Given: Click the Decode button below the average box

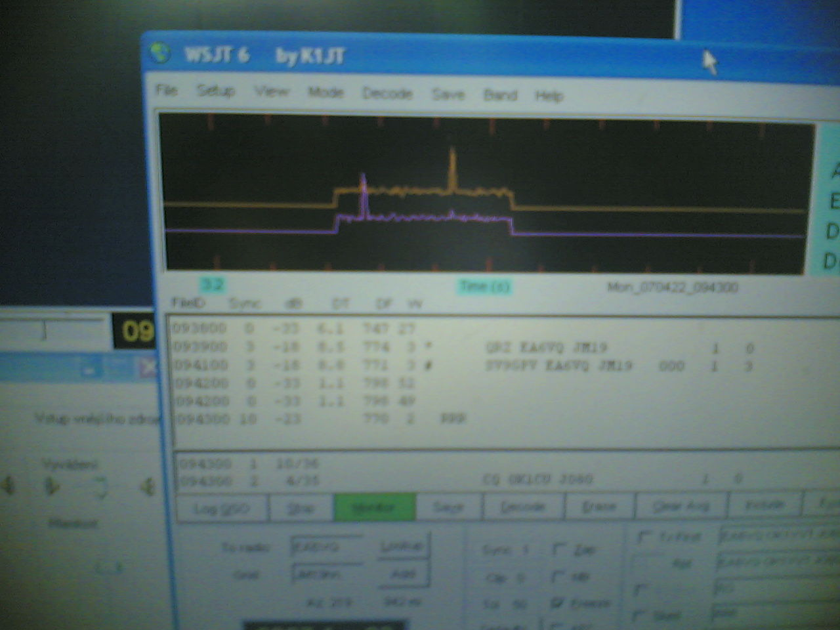Looking at the screenshot, I should tap(522, 507).
